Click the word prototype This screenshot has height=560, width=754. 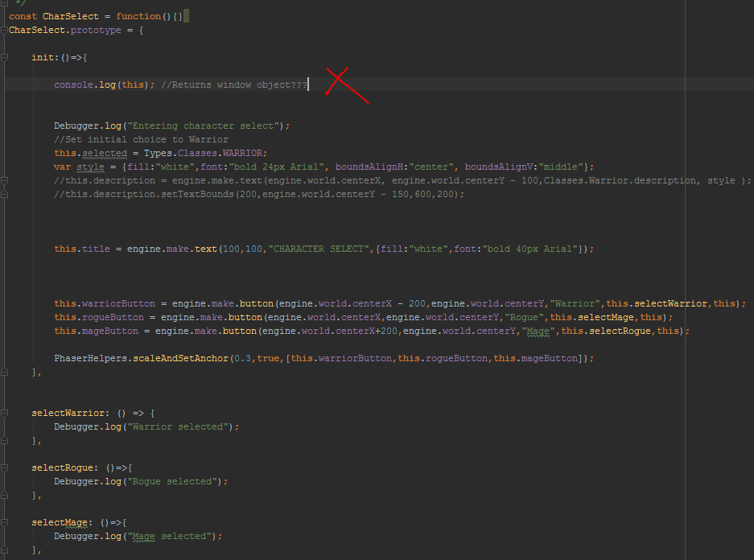96,31
